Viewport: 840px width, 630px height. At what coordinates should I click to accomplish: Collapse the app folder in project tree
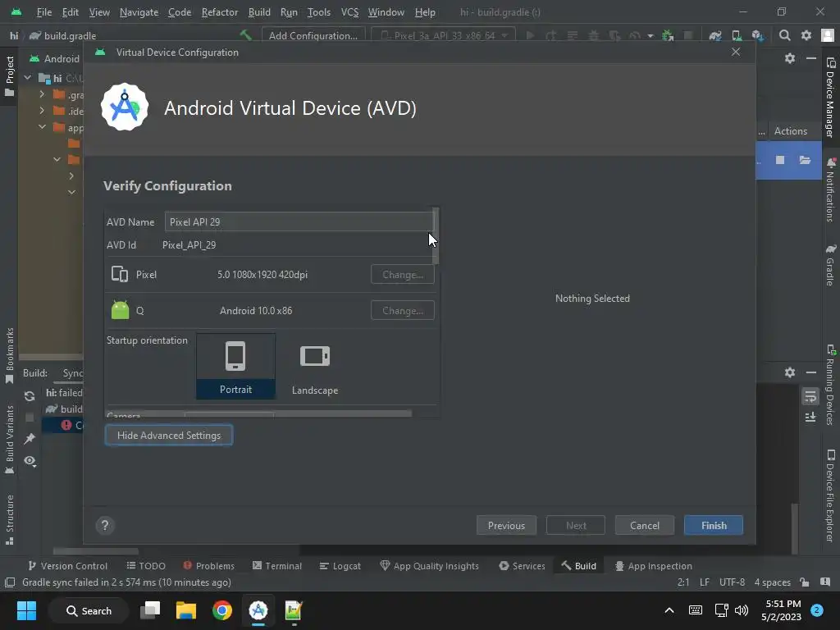pyautogui.click(x=42, y=127)
